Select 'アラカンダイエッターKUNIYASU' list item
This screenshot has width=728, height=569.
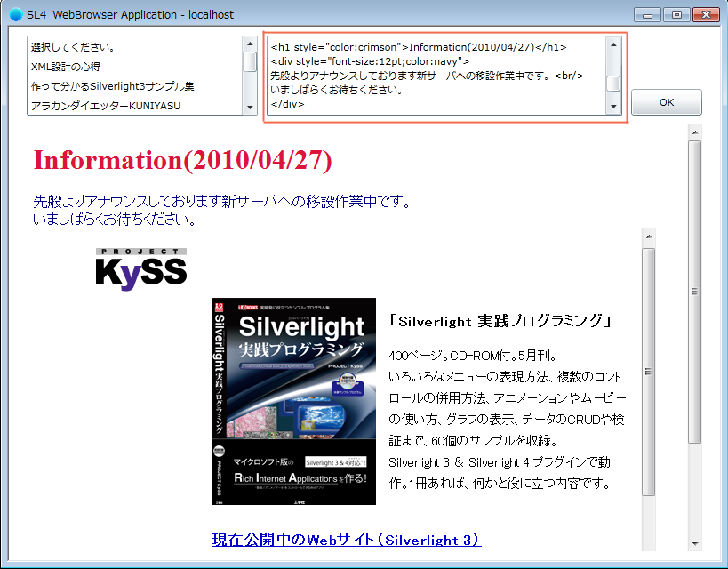tap(135, 106)
